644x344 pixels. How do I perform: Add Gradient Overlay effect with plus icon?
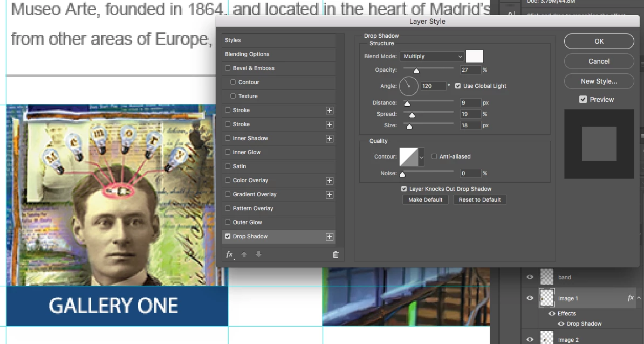[330, 195]
